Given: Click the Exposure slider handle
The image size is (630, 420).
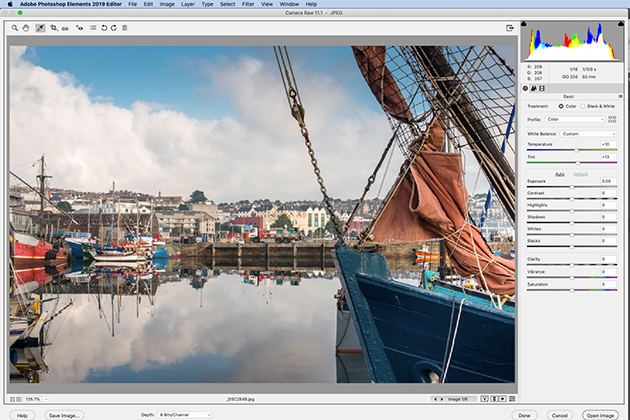Looking at the screenshot, I should point(572,187).
